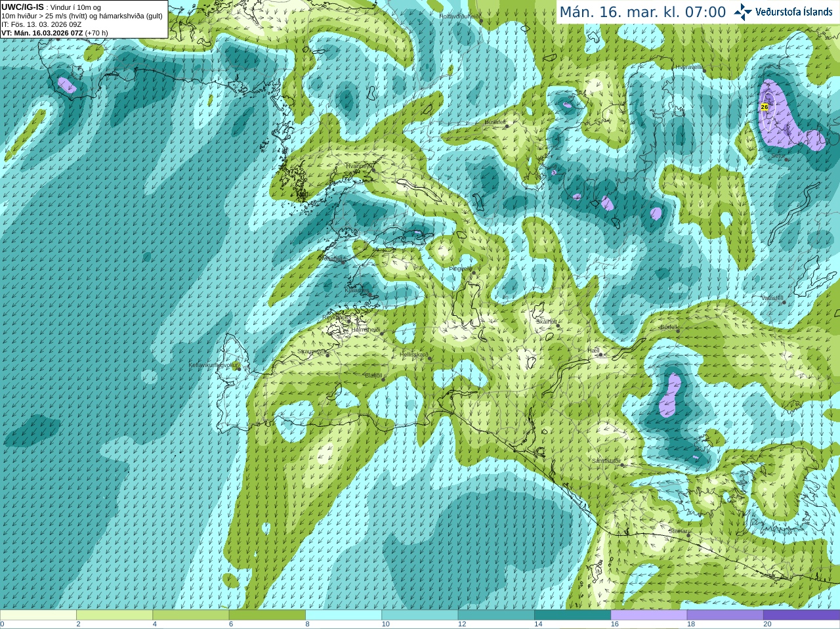Select the Þingvellir station label

[x=460, y=269]
